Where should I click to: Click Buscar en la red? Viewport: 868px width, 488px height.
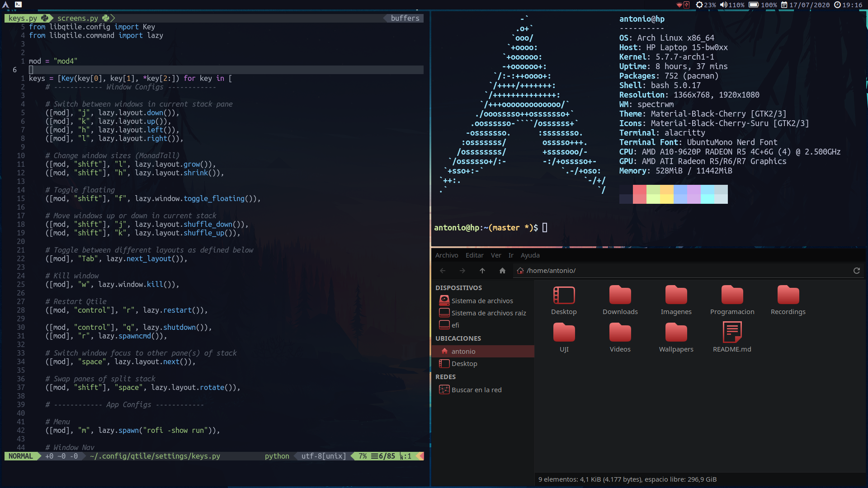[476, 390]
